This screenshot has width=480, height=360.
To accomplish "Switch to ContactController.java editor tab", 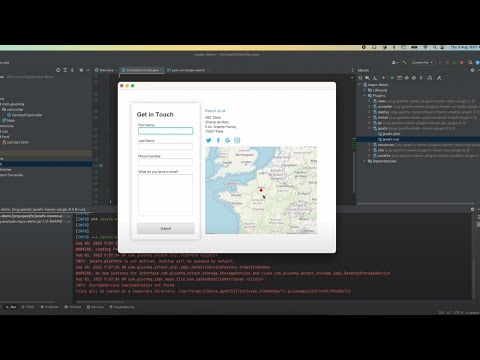I will [142, 70].
